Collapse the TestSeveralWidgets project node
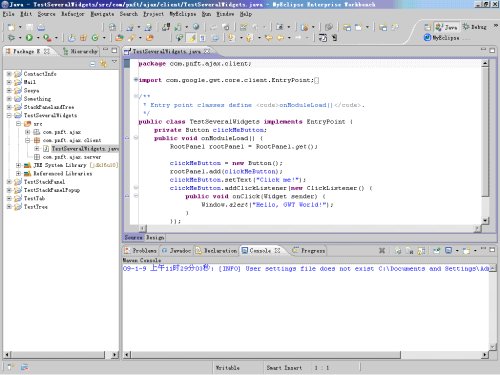The width and height of the screenshot is (500, 375). pos(9,115)
